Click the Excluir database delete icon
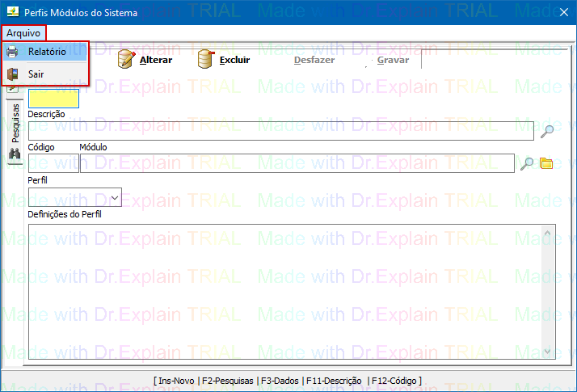The height and width of the screenshot is (392, 577). tap(206, 59)
